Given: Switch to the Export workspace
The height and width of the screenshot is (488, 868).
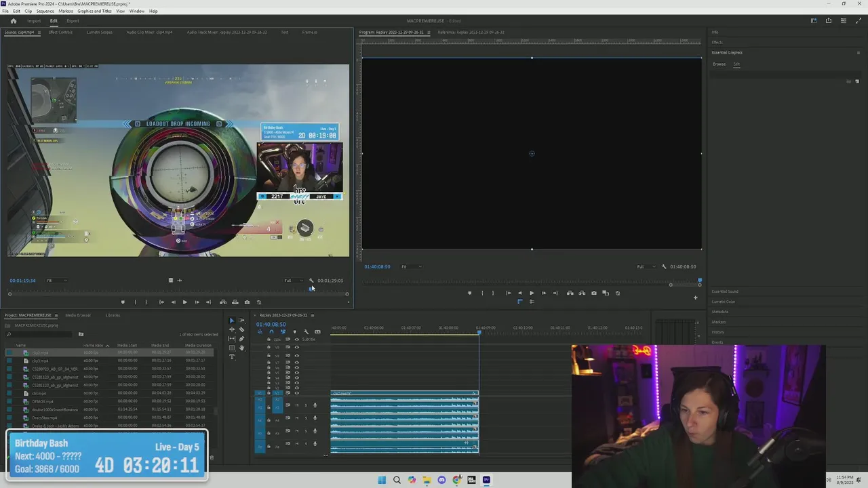Looking at the screenshot, I should coord(73,21).
